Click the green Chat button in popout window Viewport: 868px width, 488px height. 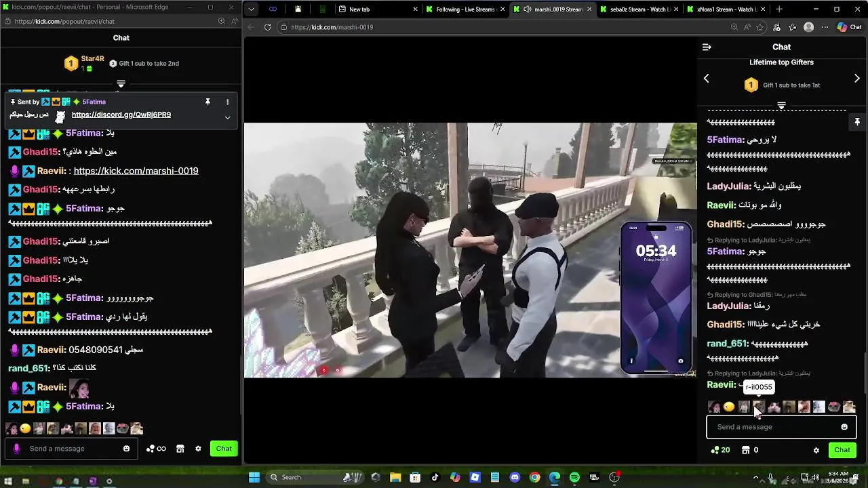[224, 449]
